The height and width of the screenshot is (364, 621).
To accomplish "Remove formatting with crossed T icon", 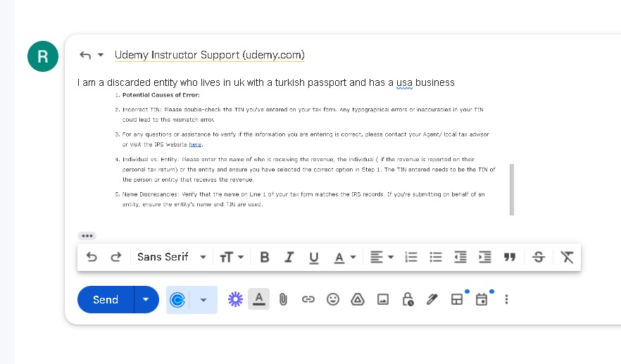I will coord(567,258).
